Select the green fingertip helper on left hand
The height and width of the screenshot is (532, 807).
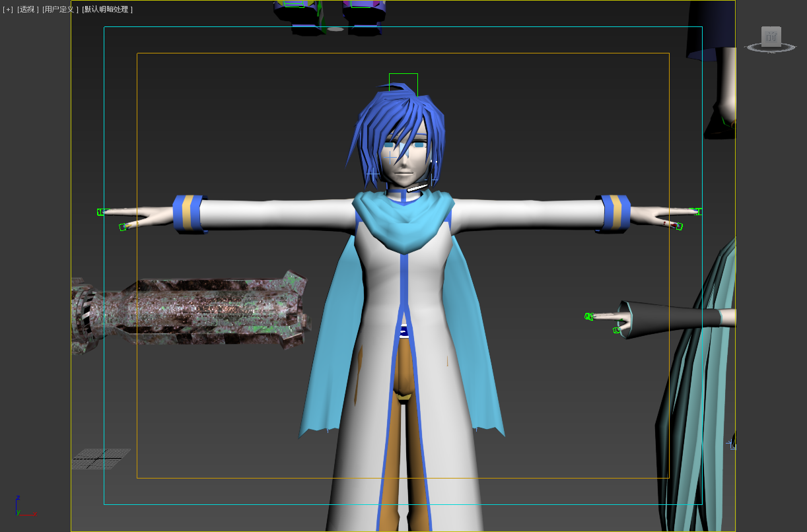[x=102, y=212]
